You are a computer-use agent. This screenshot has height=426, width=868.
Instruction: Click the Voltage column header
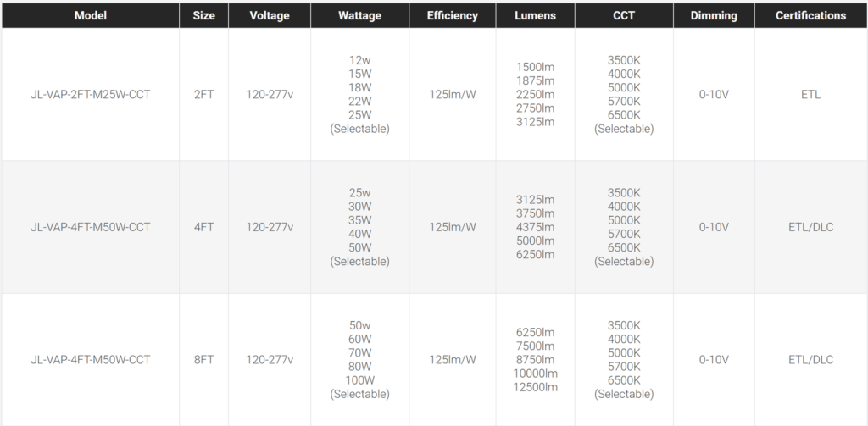pyautogui.click(x=270, y=15)
